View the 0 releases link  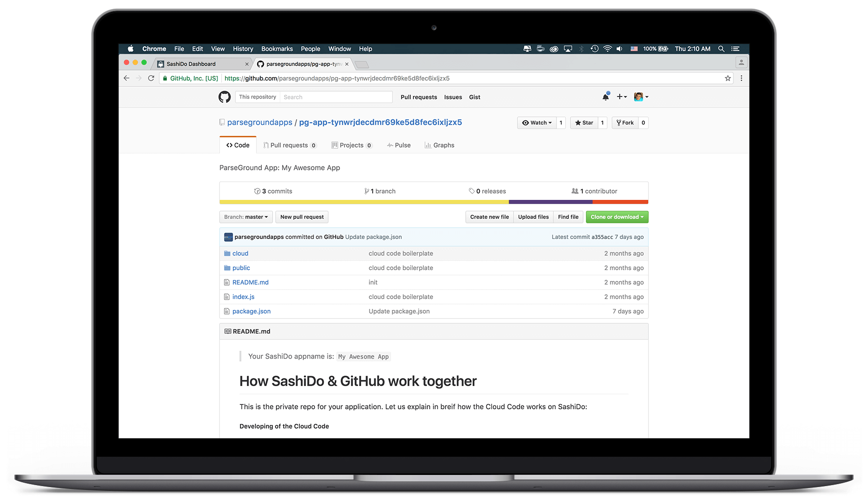click(488, 191)
